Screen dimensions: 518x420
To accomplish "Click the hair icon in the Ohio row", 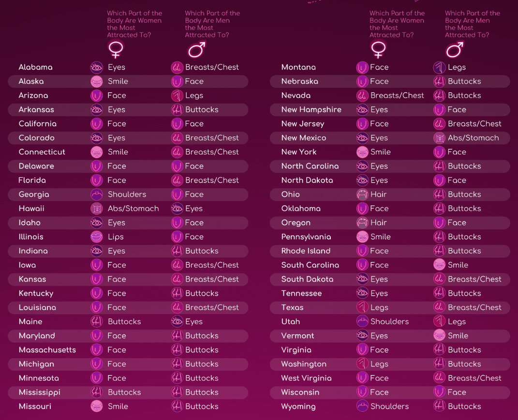I will (362, 194).
